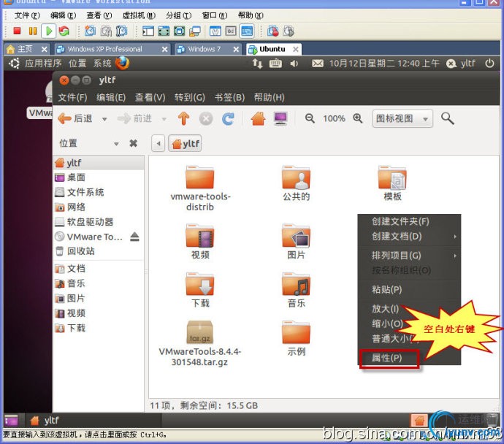The image size is (504, 444).
Task: Click the yltf path bar button
Action: pos(185,144)
